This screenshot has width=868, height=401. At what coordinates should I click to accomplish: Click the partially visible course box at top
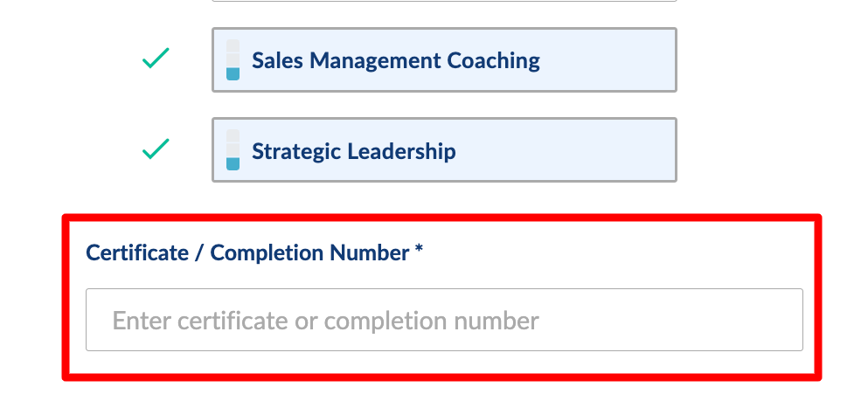(x=443, y=1)
